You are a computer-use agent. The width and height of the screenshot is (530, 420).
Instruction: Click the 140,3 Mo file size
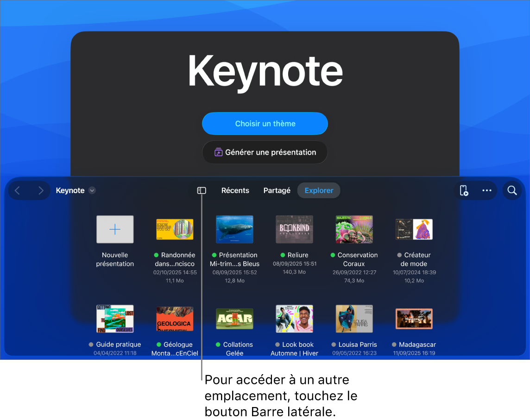(294, 272)
